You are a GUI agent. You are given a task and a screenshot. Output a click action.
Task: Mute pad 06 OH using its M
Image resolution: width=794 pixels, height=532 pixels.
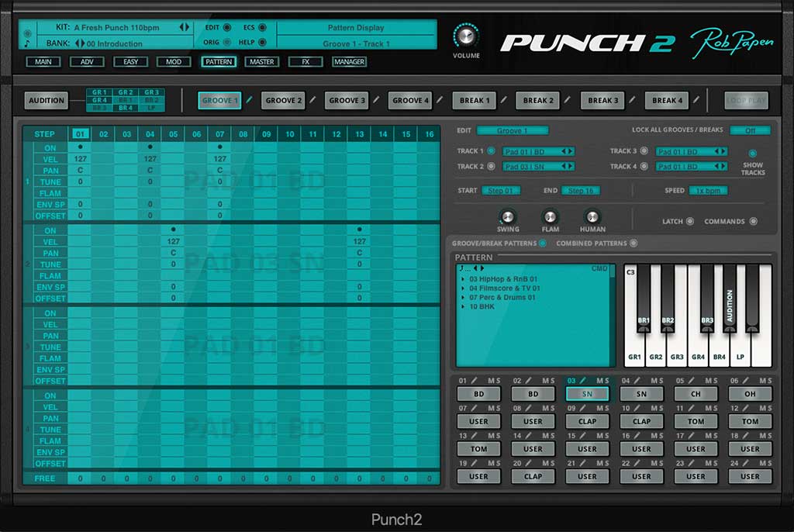[x=761, y=381]
